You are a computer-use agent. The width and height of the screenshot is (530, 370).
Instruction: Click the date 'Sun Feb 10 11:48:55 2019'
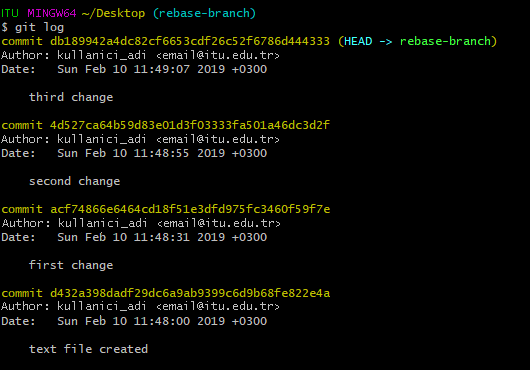point(141,153)
